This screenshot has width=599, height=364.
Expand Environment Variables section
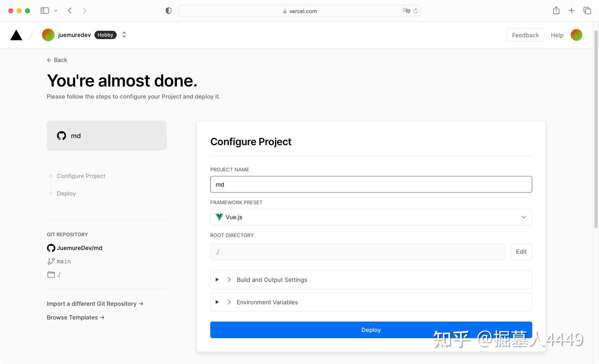371,302
